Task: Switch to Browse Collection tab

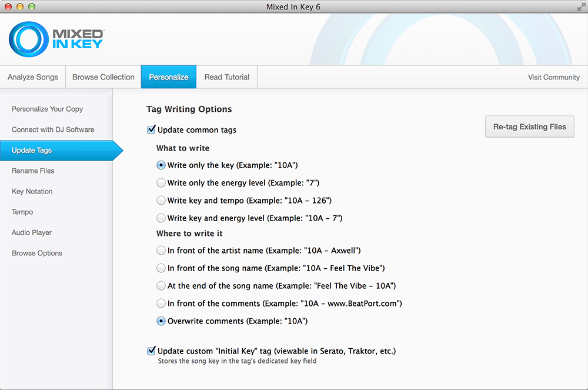Action: tap(103, 77)
